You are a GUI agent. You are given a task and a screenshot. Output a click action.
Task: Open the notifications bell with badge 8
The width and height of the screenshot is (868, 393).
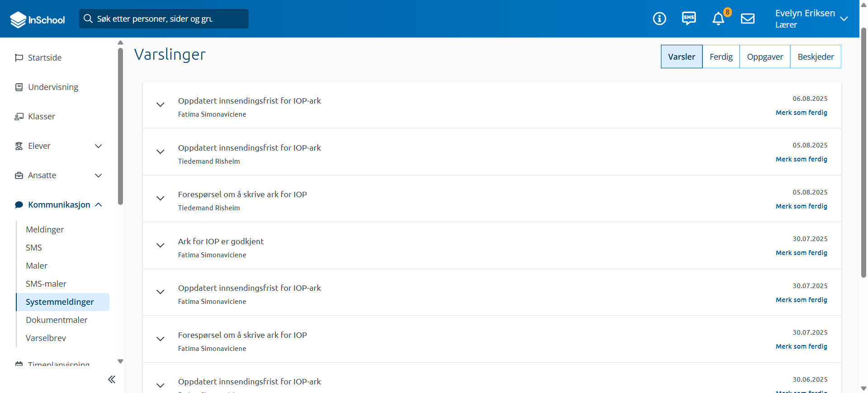point(718,19)
